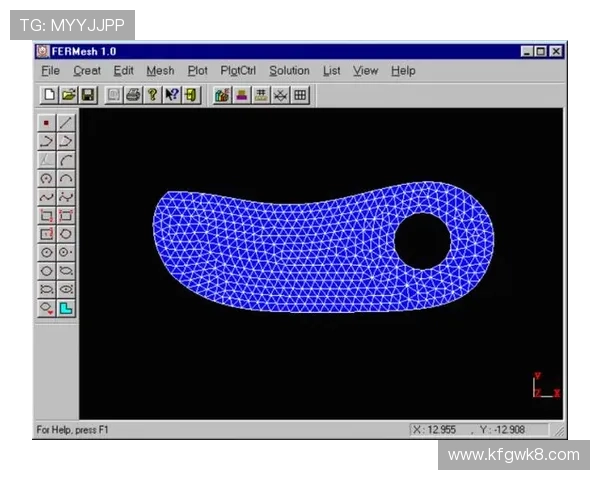
Task: Open the Mesh menu
Action: click(160, 71)
